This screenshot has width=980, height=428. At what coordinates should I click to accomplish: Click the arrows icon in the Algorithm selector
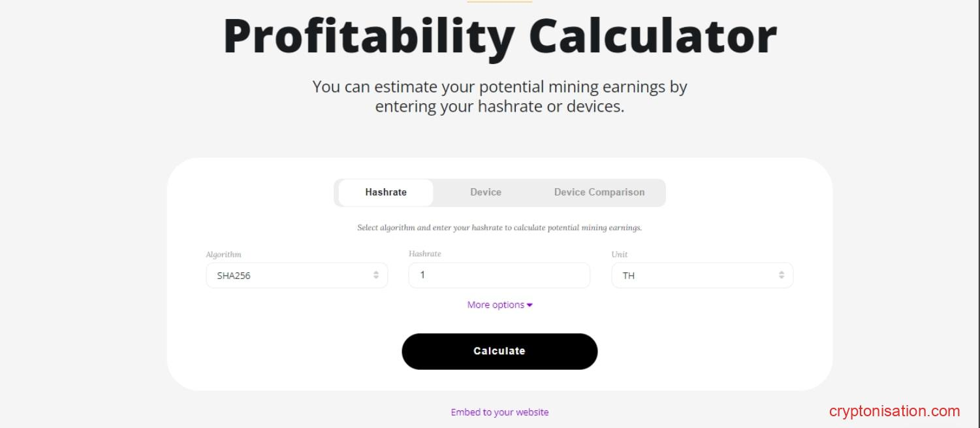coord(376,275)
